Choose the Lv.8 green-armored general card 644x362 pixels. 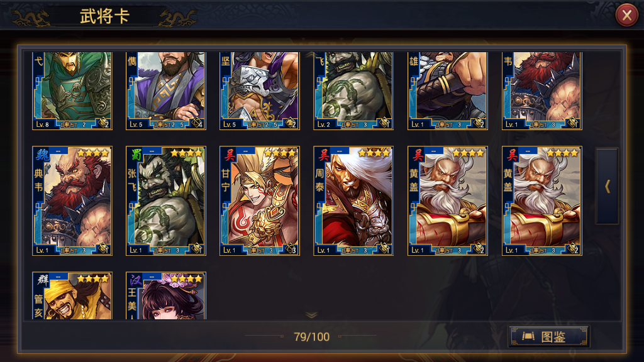72,90
